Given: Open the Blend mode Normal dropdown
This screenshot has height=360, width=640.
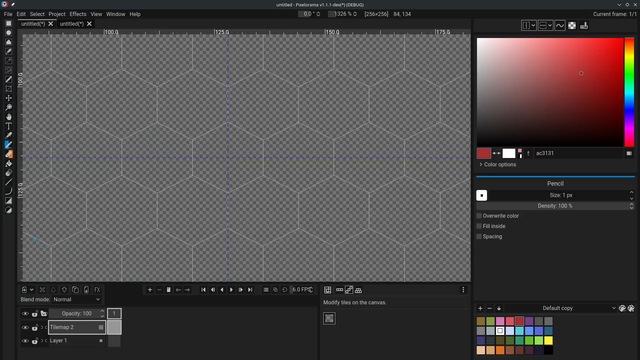Looking at the screenshot, I should (x=77, y=300).
